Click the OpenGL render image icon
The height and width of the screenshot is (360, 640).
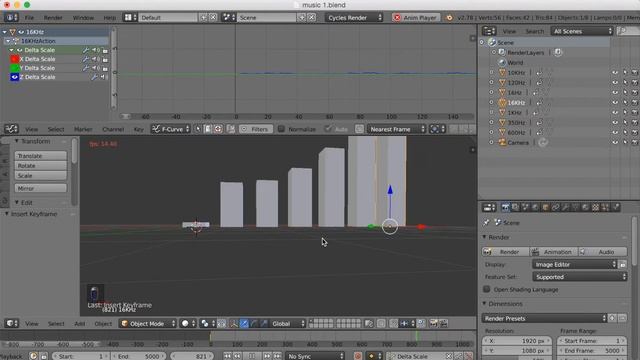point(433,323)
